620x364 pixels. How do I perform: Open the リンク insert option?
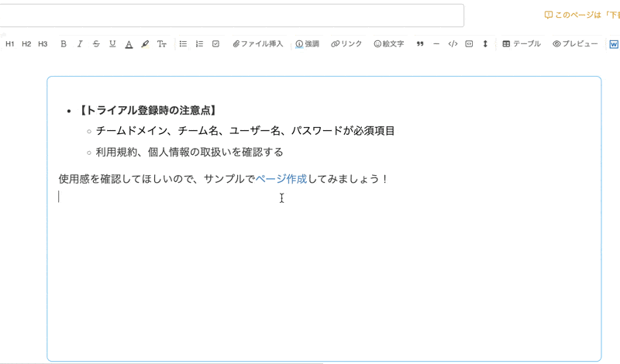346,44
